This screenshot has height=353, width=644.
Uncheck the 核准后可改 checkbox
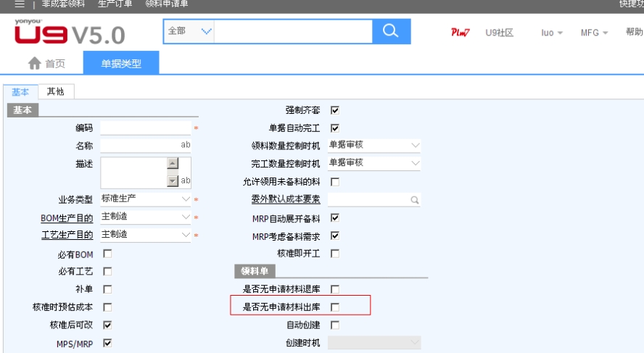(107, 325)
